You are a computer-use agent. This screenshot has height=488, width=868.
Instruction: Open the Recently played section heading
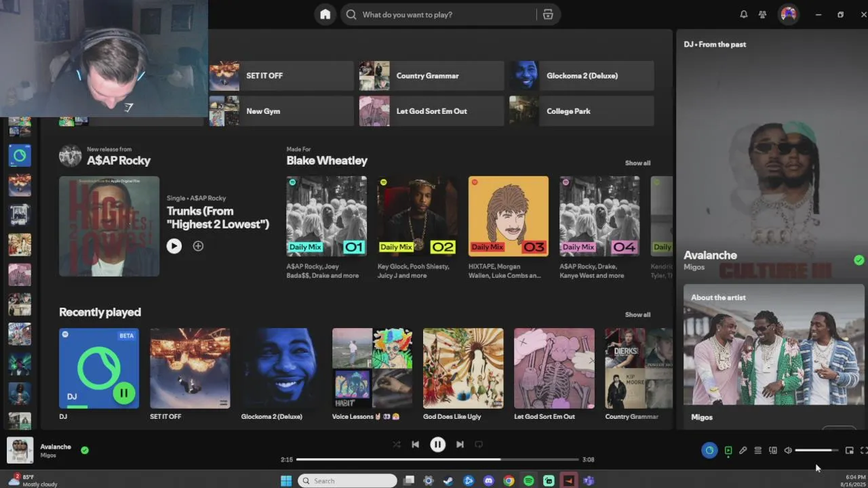[100, 312]
